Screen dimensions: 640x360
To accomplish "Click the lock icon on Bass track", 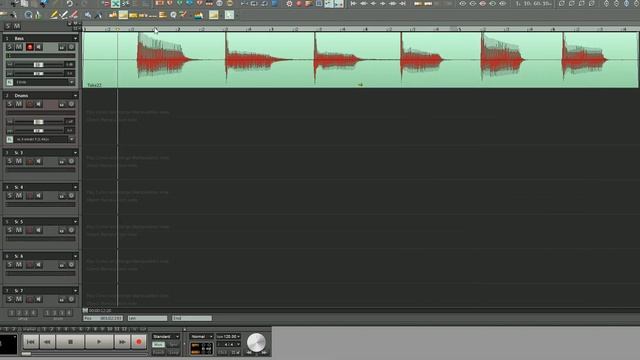I will [x=62, y=47].
